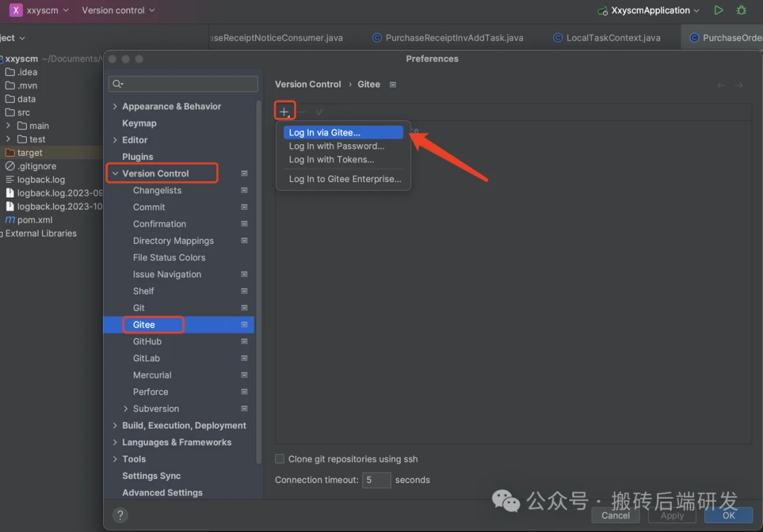Click scope icon on Version Control row
This screenshot has height=532, width=763.
244,173
